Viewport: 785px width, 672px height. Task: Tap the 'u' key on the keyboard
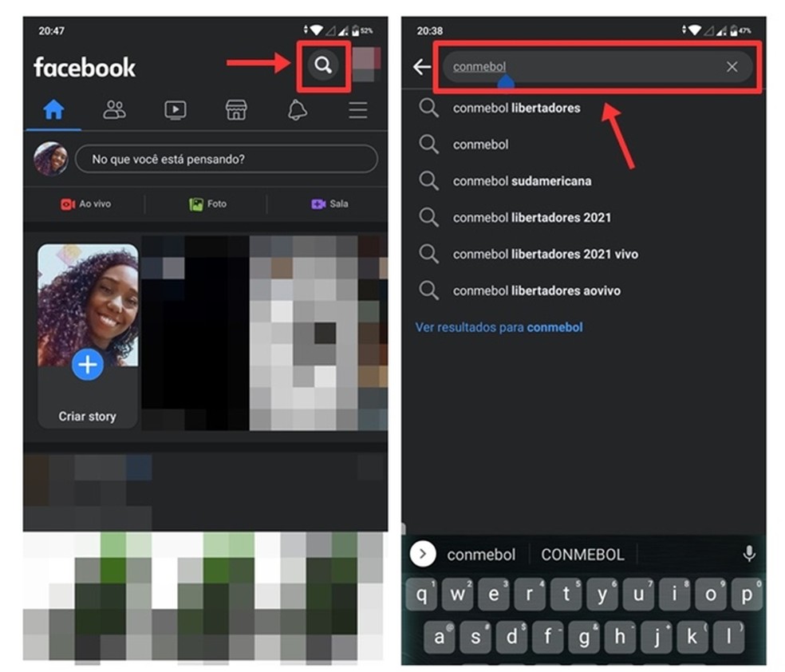click(638, 595)
